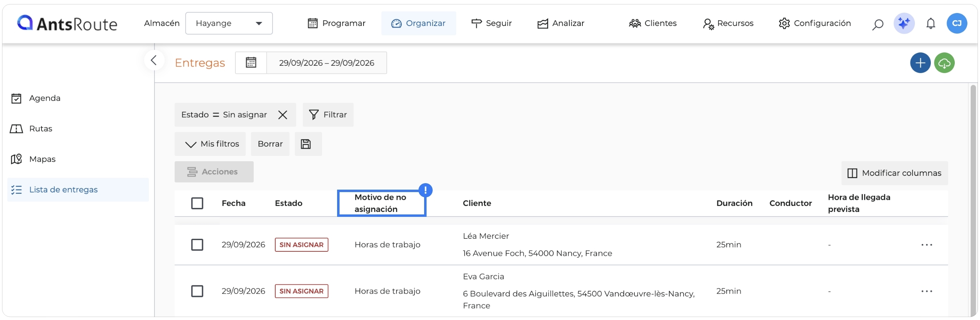Click the Conductor column header
The image size is (980, 320).
pos(791,203)
